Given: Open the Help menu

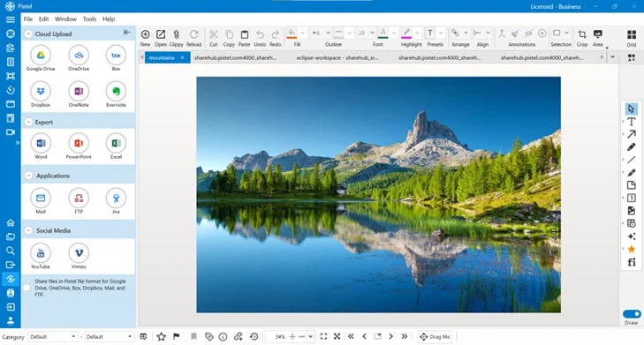Looking at the screenshot, I should 109,19.
